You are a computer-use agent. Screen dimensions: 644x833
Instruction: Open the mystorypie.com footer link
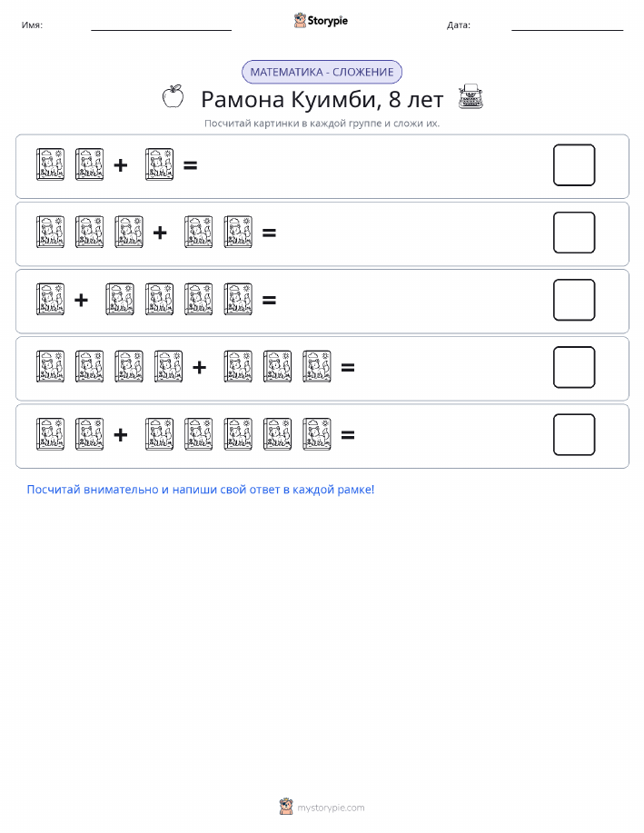tap(331, 808)
